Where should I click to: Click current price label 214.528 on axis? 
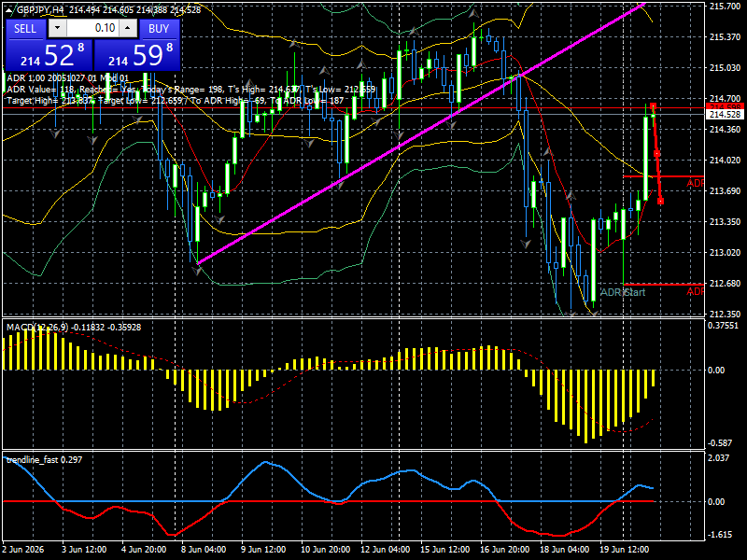(726, 115)
